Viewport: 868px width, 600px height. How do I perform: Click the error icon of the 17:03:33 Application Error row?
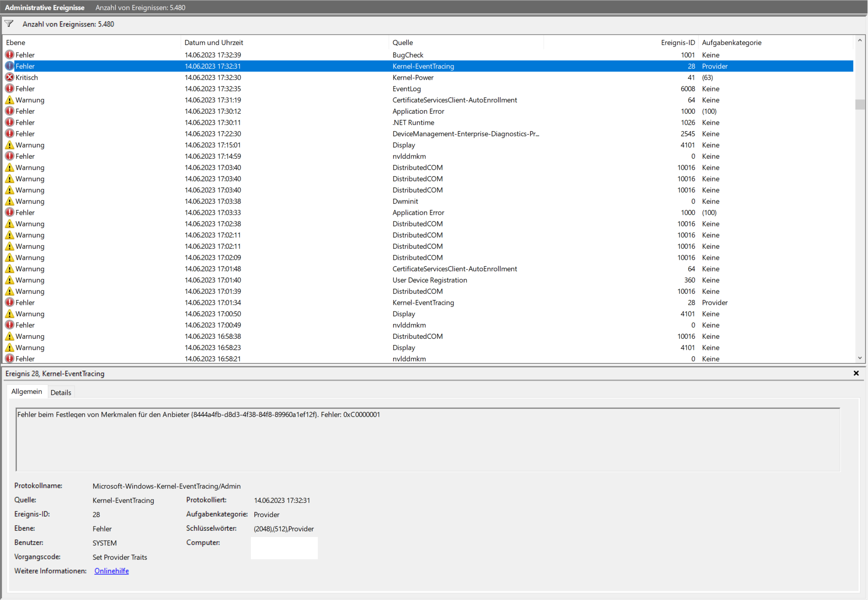[9, 212]
